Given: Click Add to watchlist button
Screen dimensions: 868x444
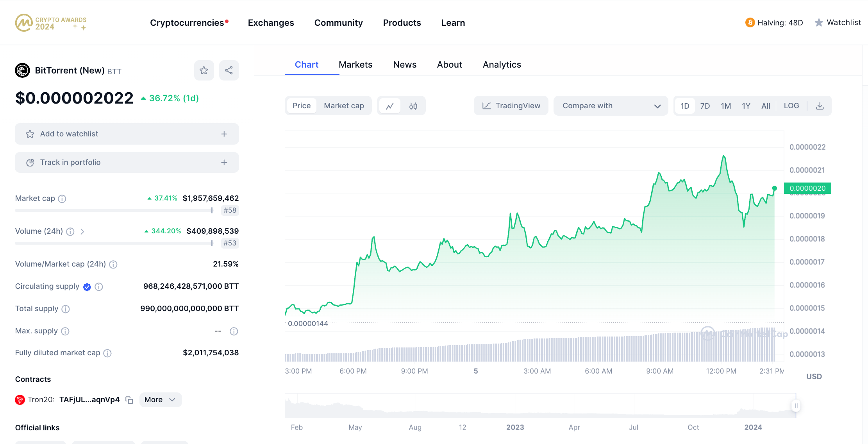Looking at the screenshot, I should click(x=127, y=134).
